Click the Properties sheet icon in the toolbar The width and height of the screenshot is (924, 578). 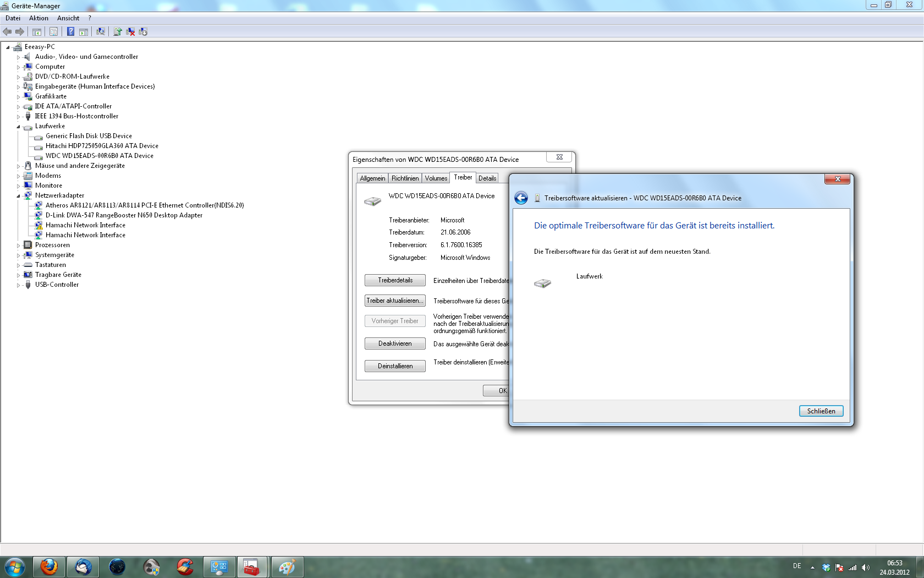click(x=53, y=32)
